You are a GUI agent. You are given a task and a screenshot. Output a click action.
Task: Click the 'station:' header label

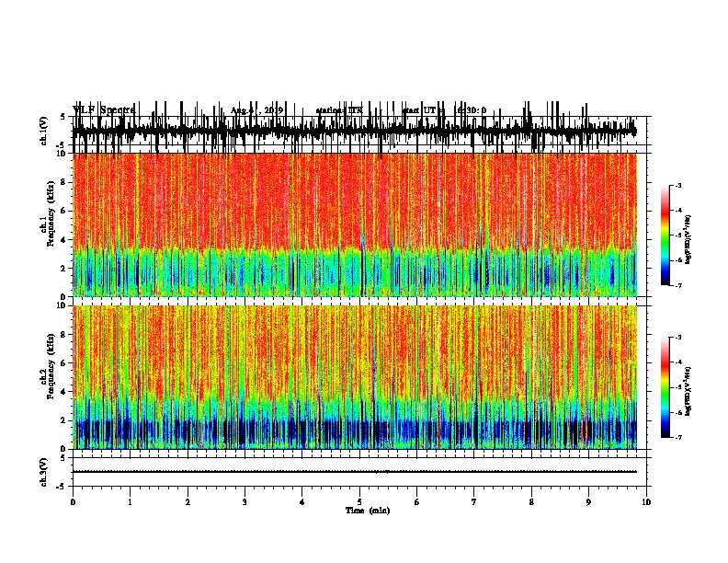tap(331, 110)
